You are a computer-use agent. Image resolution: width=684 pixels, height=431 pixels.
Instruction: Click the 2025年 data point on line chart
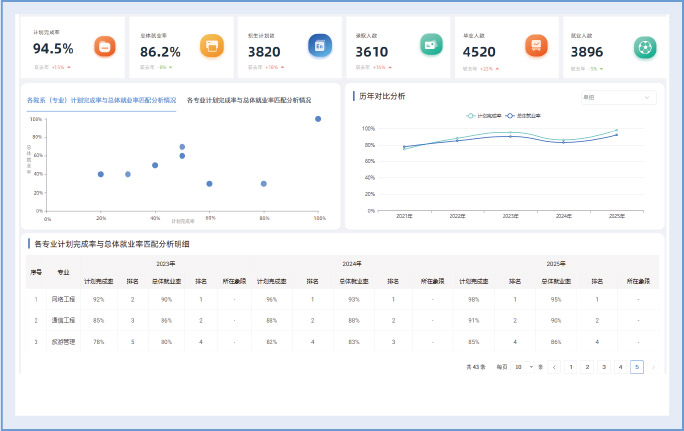616,133
